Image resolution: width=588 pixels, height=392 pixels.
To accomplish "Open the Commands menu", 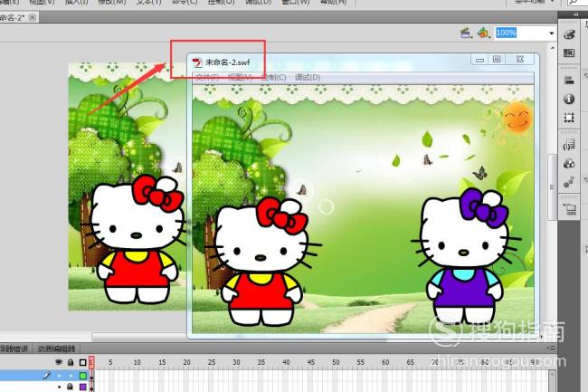I will click(185, 2).
